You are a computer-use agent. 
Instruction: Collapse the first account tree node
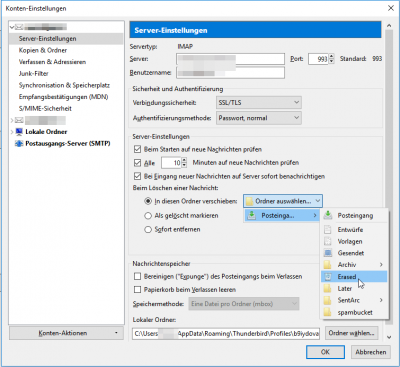coord(12,27)
